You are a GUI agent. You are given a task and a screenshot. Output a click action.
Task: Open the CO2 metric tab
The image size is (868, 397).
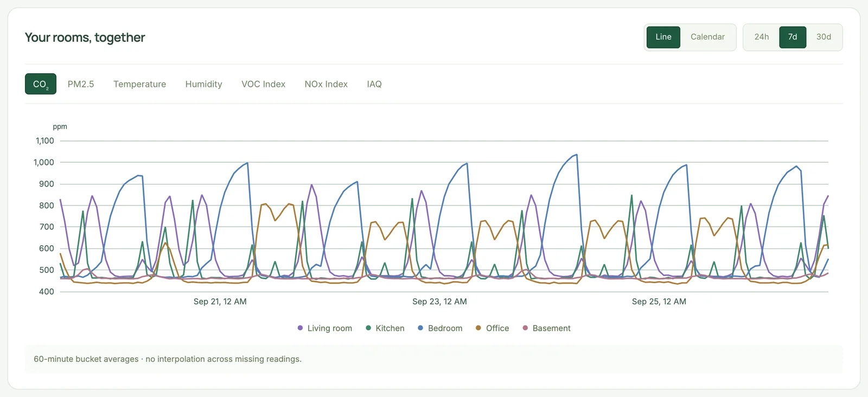41,84
